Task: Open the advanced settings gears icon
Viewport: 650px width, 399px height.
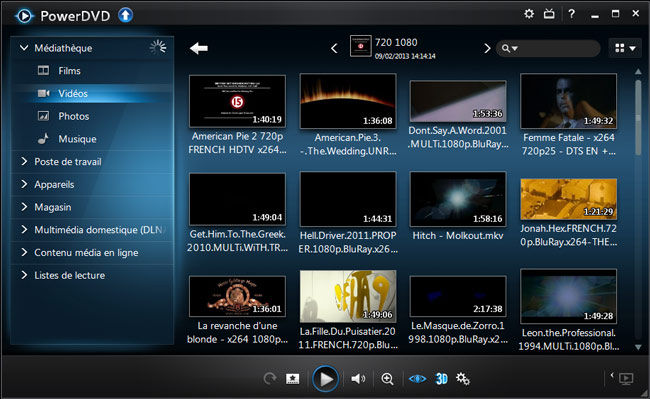Action: (x=463, y=379)
